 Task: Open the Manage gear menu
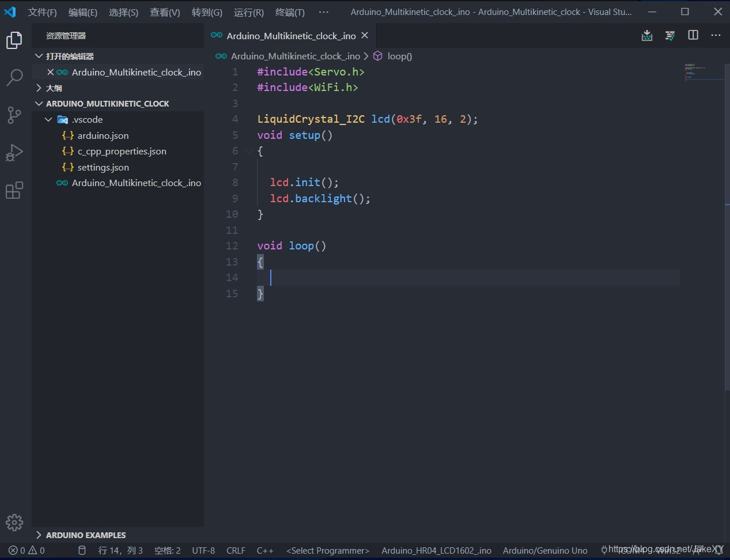click(x=14, y=523)
